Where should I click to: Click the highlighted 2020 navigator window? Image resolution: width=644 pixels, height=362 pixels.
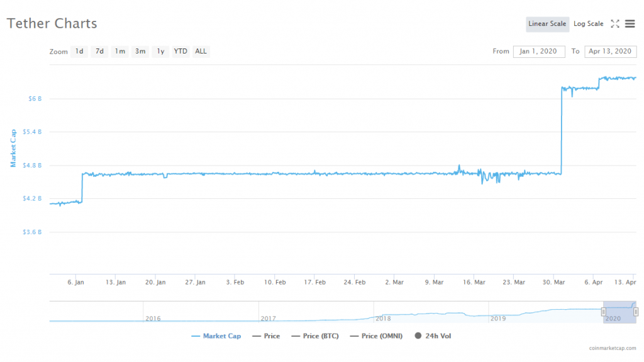[x=619, y=312]
